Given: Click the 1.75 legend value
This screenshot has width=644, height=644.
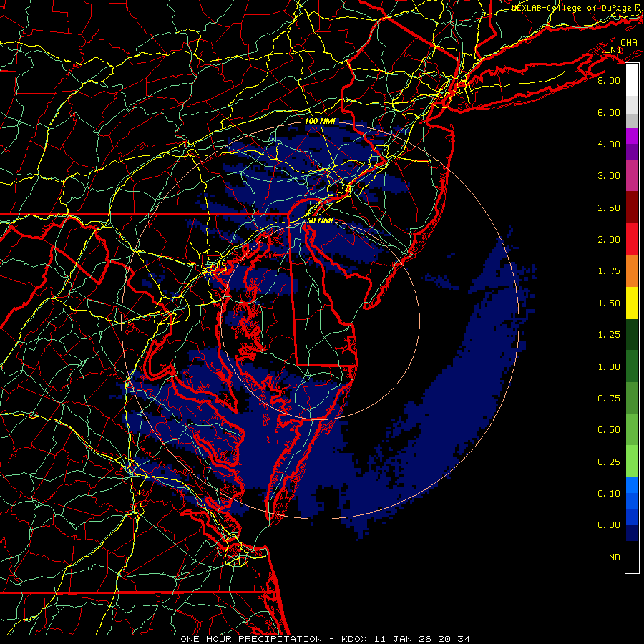Looking at the screenshot, I should pos(609,271).
